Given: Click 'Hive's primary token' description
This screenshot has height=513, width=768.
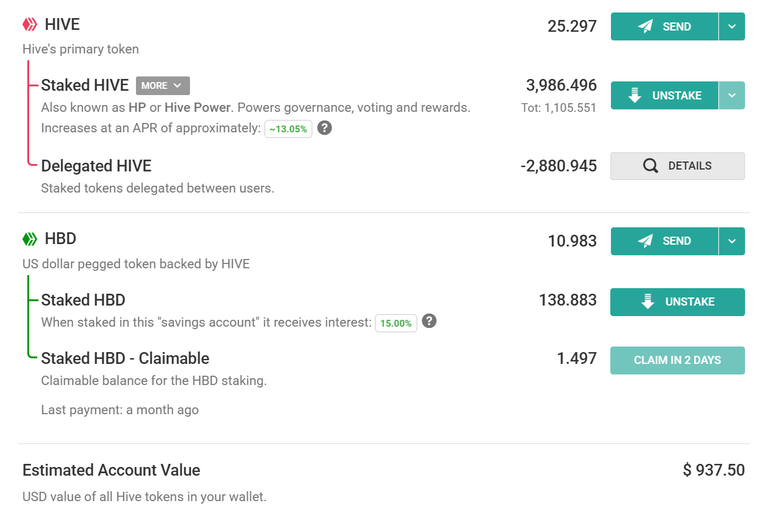Looking at the screenshot, I should click(81, 49).
